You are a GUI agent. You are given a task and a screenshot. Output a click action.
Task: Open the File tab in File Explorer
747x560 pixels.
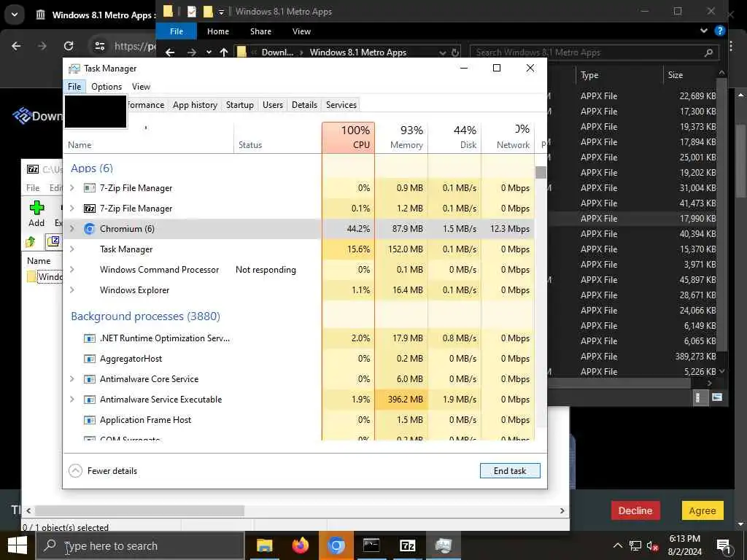[x=177, y=31]
